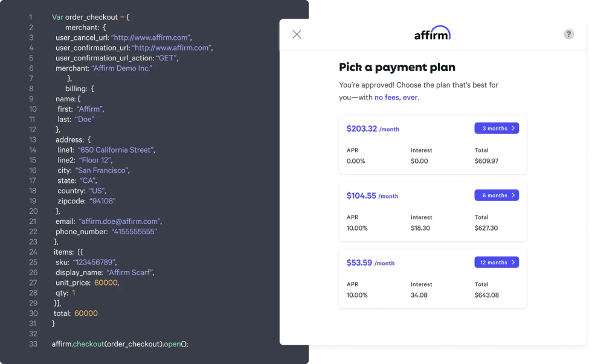Click the "Pick a payment plan" heading
Screen dimensions: 592x364
(x=397, y=67)
